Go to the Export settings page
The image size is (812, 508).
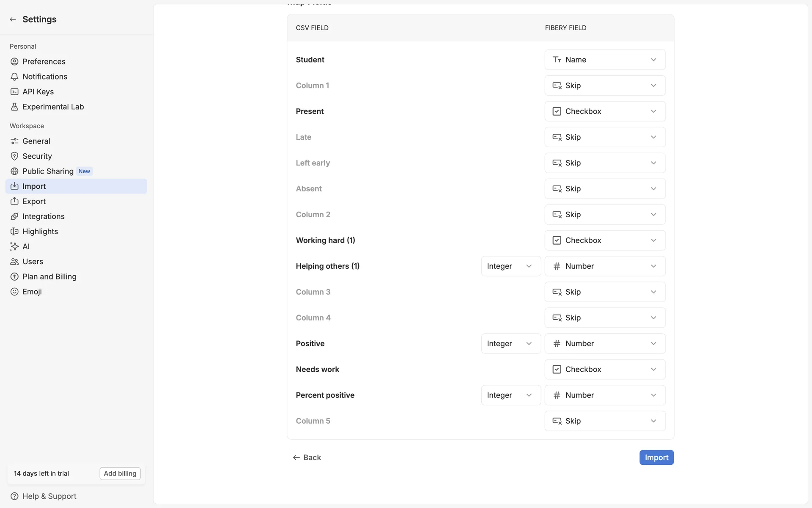[x=34, y=202]
